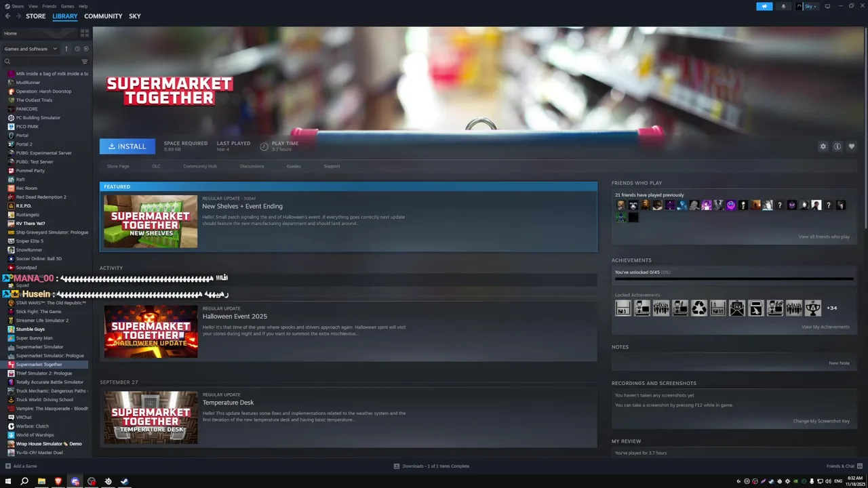Screen dimensions: 868x488
Task: Select Portal 2 in the game list
Action: point(24,144)
